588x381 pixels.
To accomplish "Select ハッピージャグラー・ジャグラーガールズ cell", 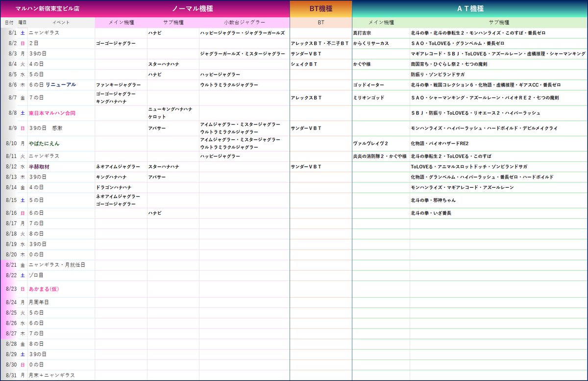I will point(245,33).
